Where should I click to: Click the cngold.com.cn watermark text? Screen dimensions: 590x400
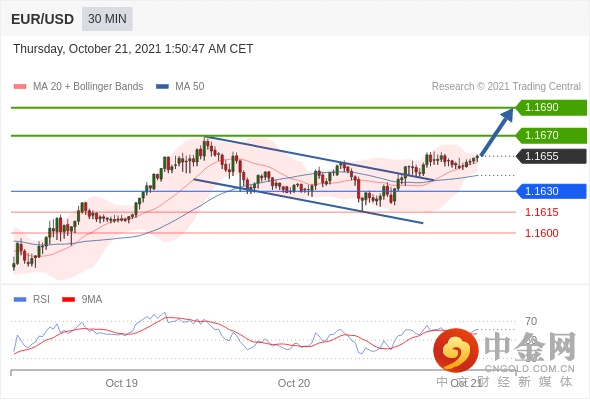[530, 369]
